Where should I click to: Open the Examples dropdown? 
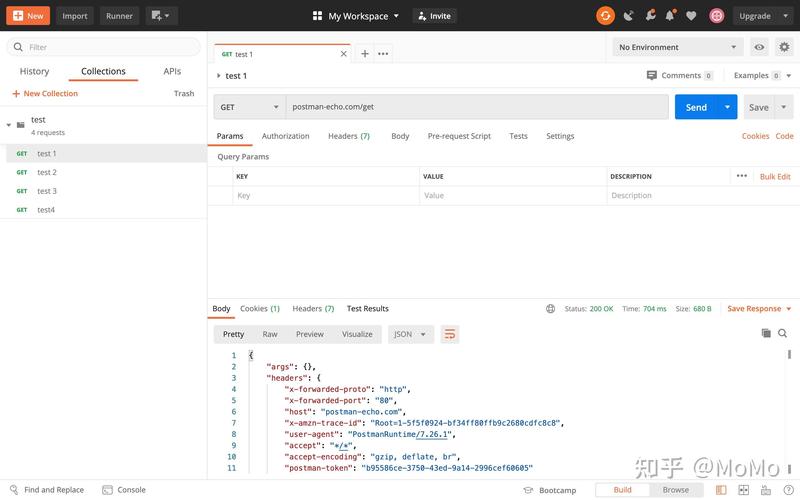point(762,76)
